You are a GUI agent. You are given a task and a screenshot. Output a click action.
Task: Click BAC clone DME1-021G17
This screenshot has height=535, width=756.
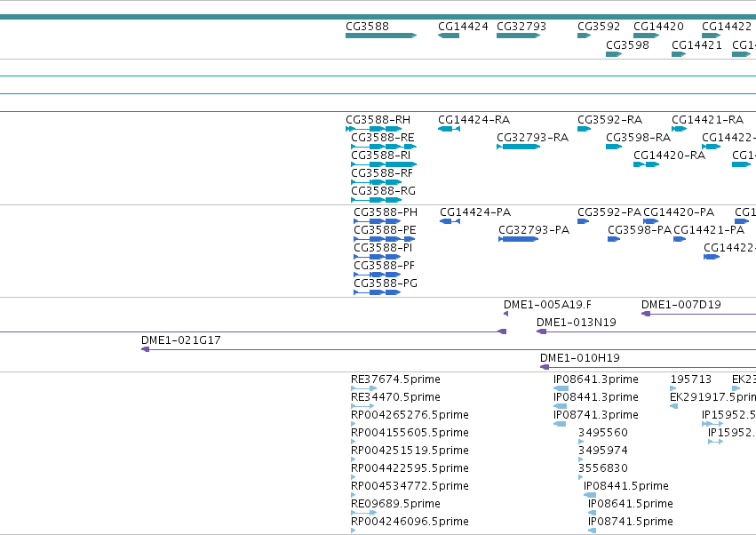(x=449, y=349)
